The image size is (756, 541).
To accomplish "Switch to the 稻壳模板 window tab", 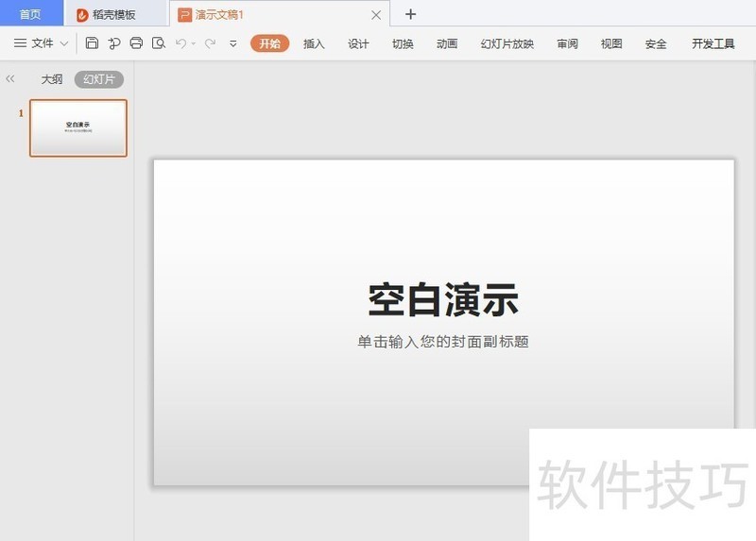I will pyautogui.click(x=115, y=14).
